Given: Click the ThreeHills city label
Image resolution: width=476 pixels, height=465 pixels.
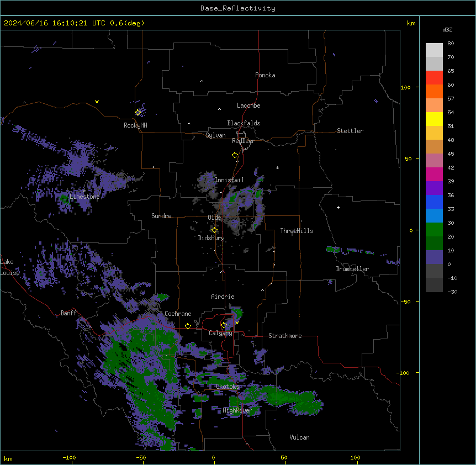Looking at the screenshot, I should point(297,231).
